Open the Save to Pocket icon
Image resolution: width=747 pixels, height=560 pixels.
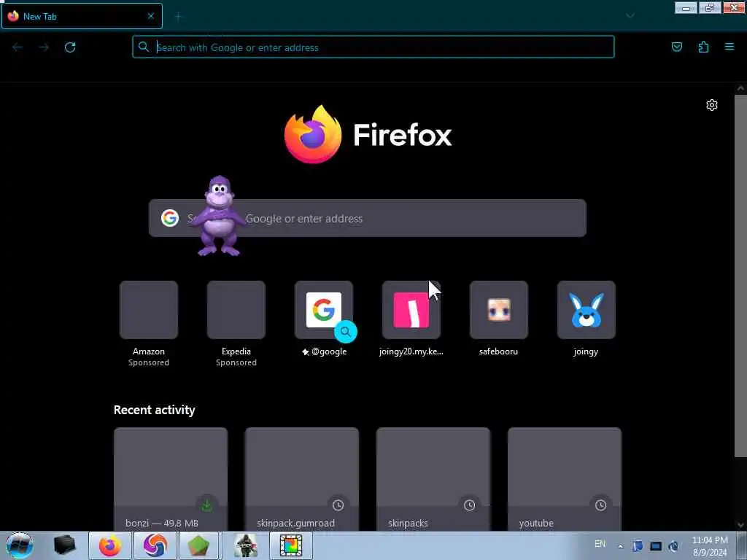click(x=676, y=47)
